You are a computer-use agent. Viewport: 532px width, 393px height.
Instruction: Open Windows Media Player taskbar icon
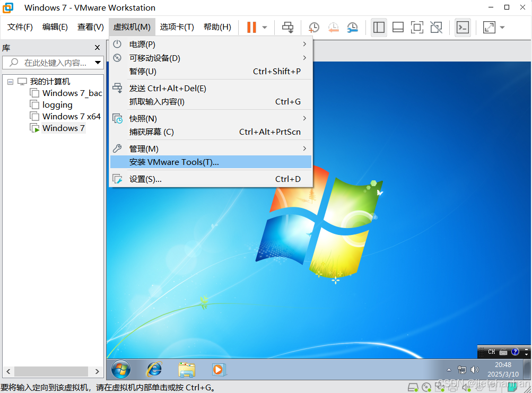pyautogui.click(x=219, y=369)
